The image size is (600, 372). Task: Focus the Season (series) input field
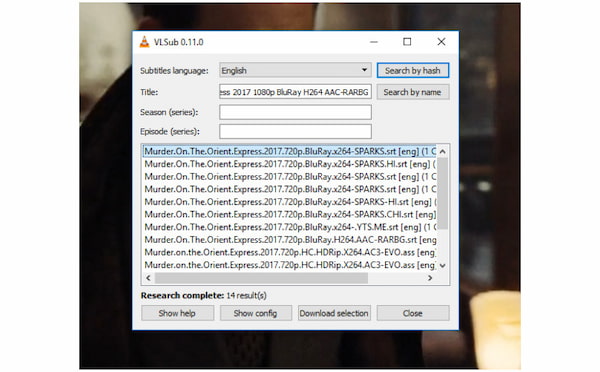[295, 112]
